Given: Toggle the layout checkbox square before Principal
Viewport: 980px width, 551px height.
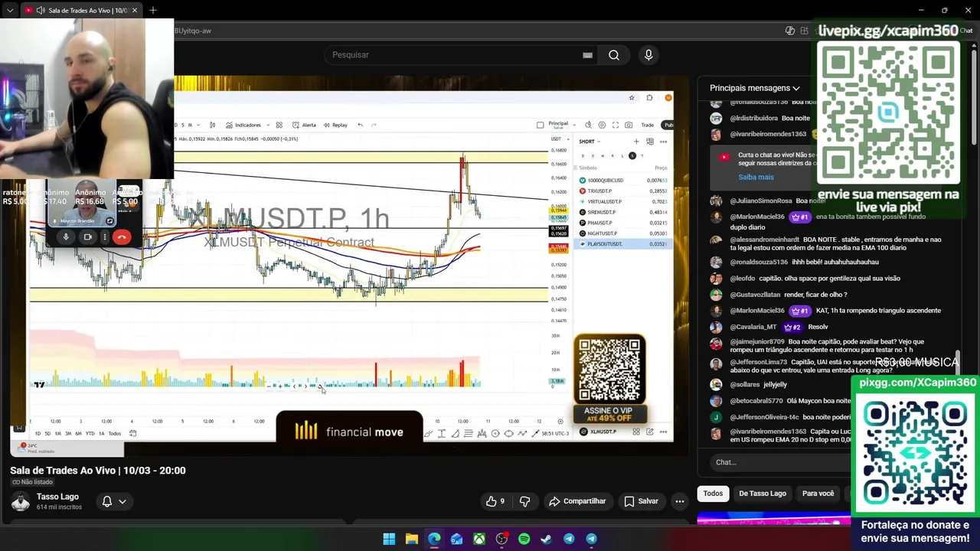Looking at the screenshot, I should pos(541,125).
